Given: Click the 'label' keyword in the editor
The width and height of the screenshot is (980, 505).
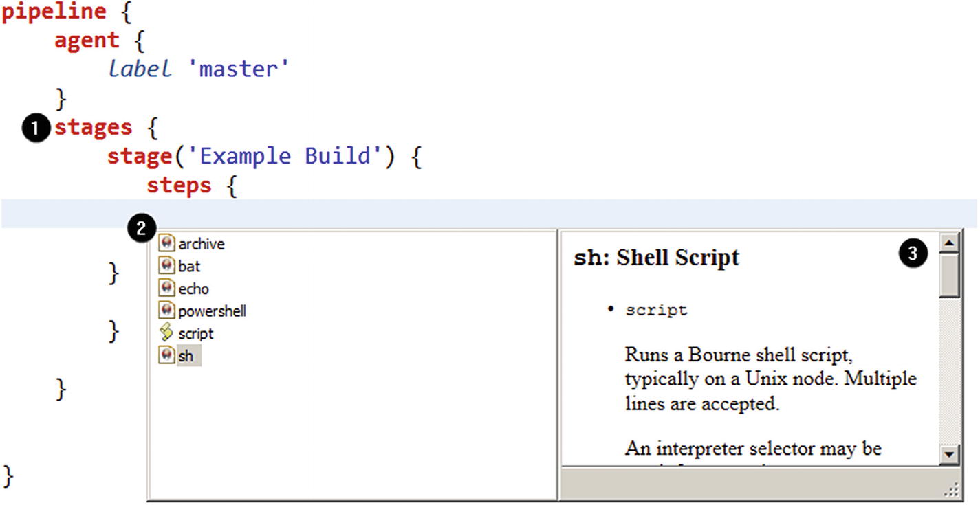Looking at the screenshot, I should [140, 69].
